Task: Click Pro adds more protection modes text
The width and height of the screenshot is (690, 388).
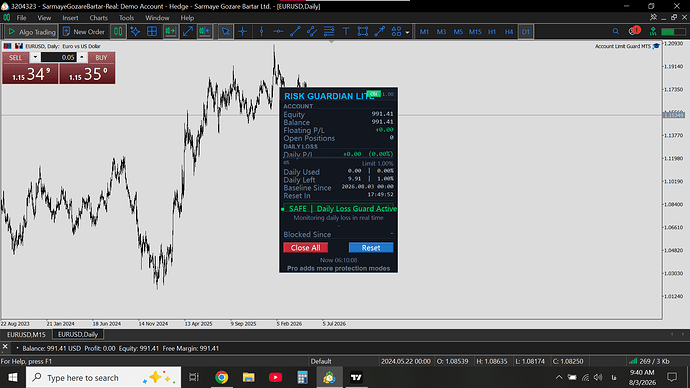Action: click(x=338, y=268)
